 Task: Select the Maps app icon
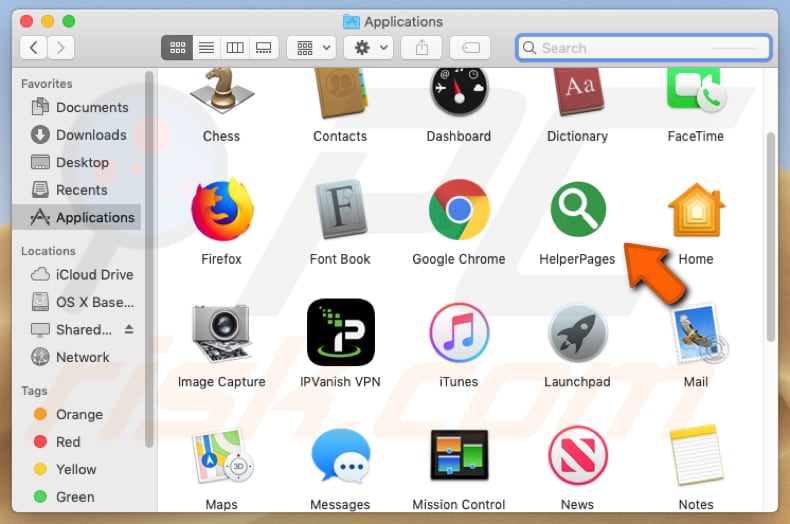coord(222,455)
